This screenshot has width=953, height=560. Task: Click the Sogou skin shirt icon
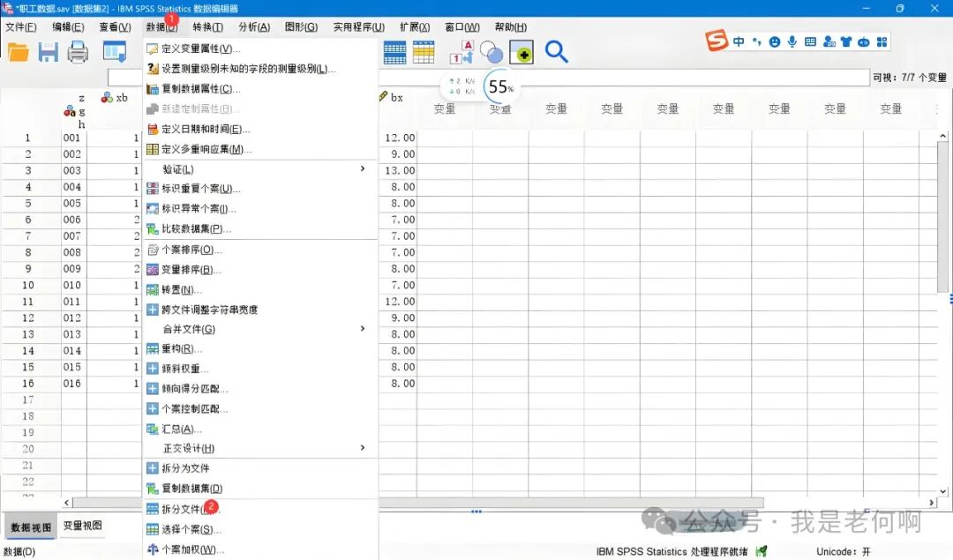click(846, 41)
